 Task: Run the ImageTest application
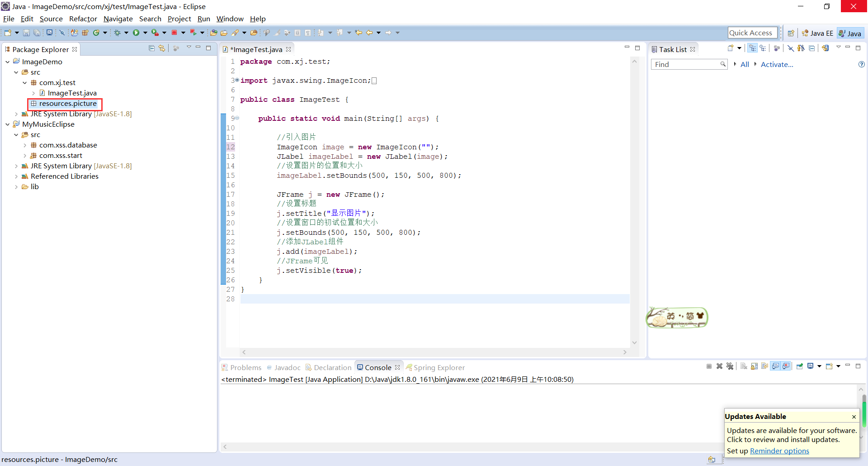[137, 33]
